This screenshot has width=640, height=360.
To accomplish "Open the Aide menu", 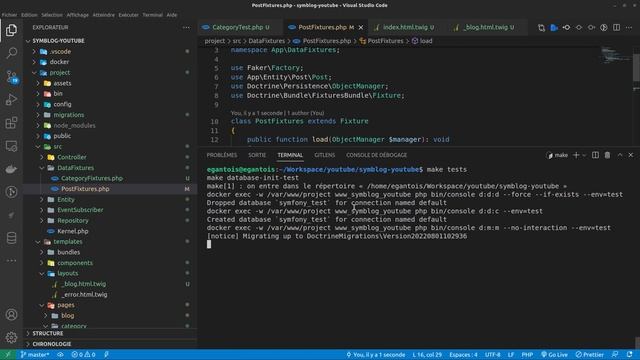I will 172,15.
